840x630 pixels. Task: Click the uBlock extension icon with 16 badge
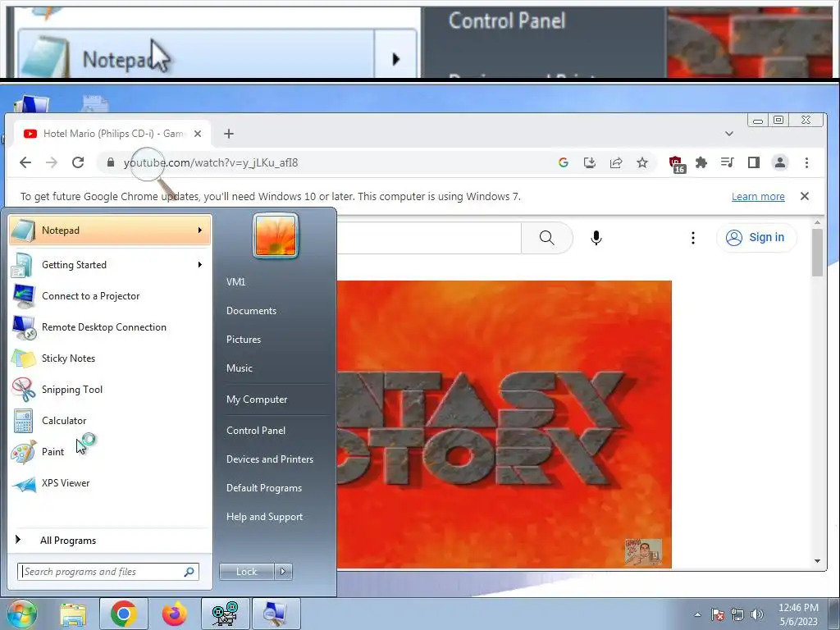coord(677,163)
